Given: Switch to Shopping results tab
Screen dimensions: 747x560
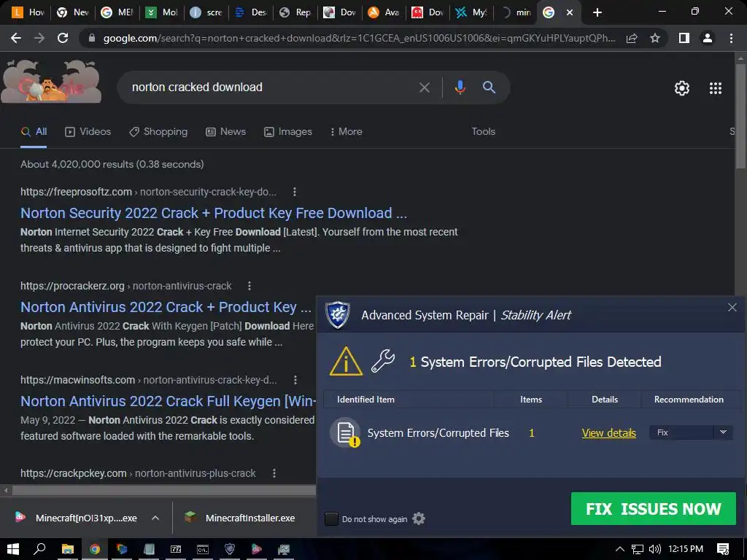Looking at the screenshot, I should 158,132.
